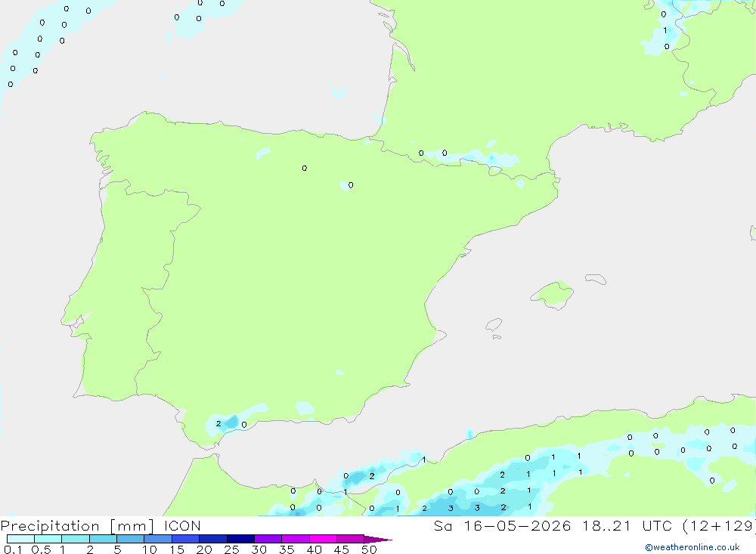Click the '50' legend scale label
This screenshot has height=554, width=756.
point(369,549)
